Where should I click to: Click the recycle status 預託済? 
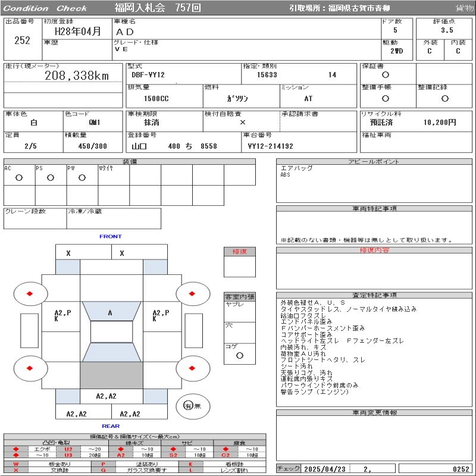click(381, 123)
